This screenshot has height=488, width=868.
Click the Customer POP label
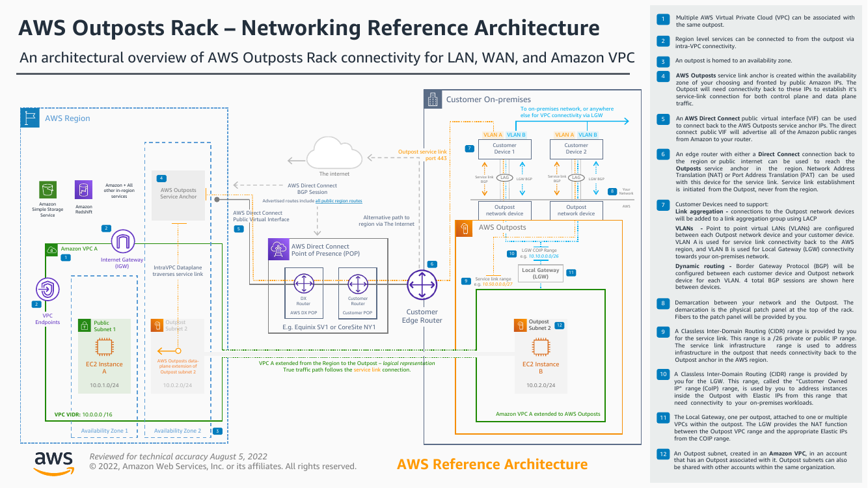pos(358,312)
